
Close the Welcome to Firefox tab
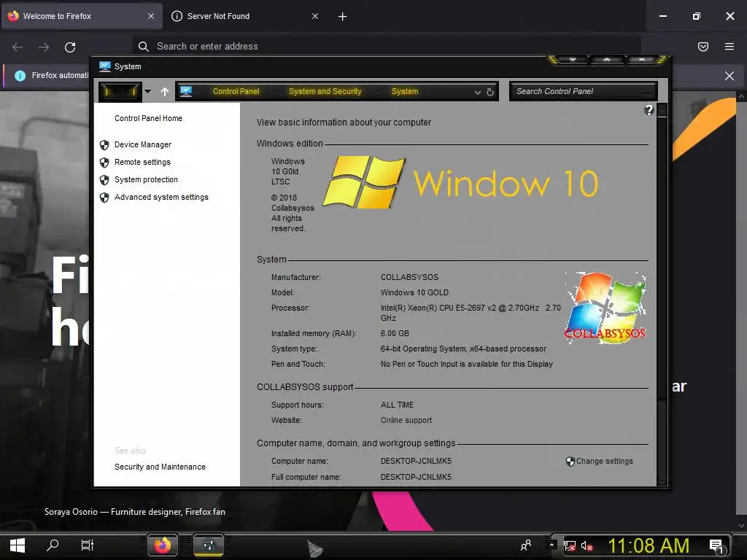[x=150, y=16]
